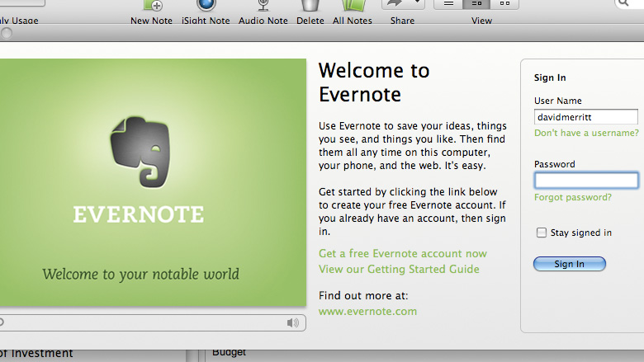Click the Delete trash icon
The image size is (644, 362).
coord(310,7)
